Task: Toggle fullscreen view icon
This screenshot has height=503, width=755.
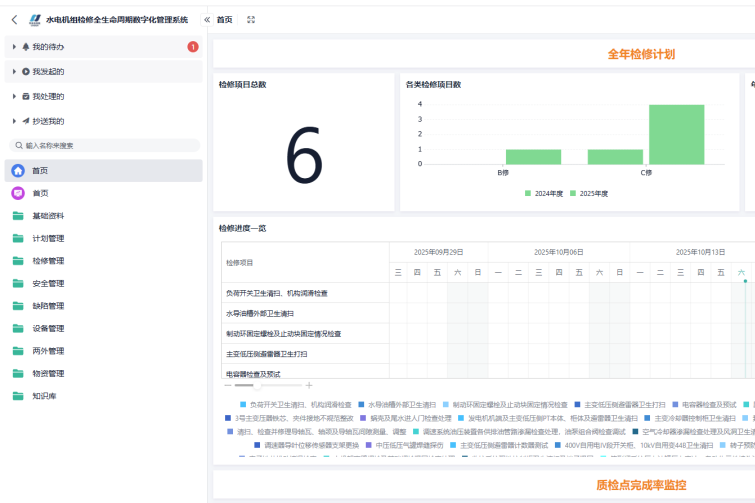Action: point(251,20)
